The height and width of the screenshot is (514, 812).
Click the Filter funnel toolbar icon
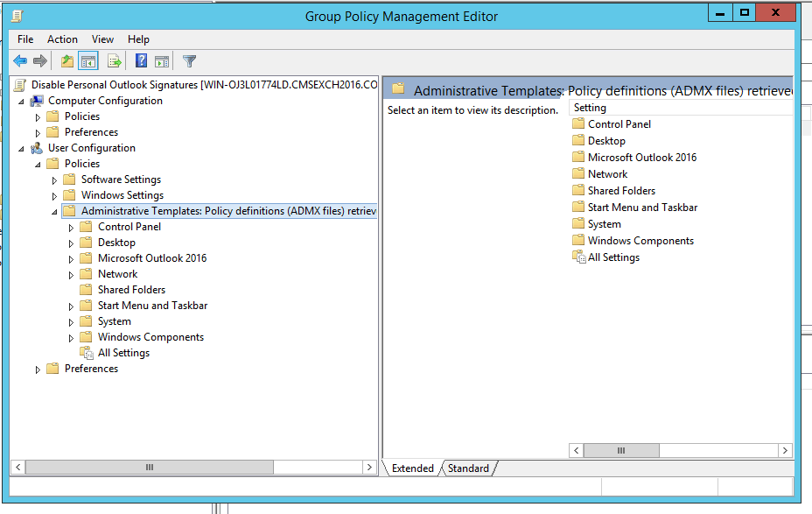[189, 60]
